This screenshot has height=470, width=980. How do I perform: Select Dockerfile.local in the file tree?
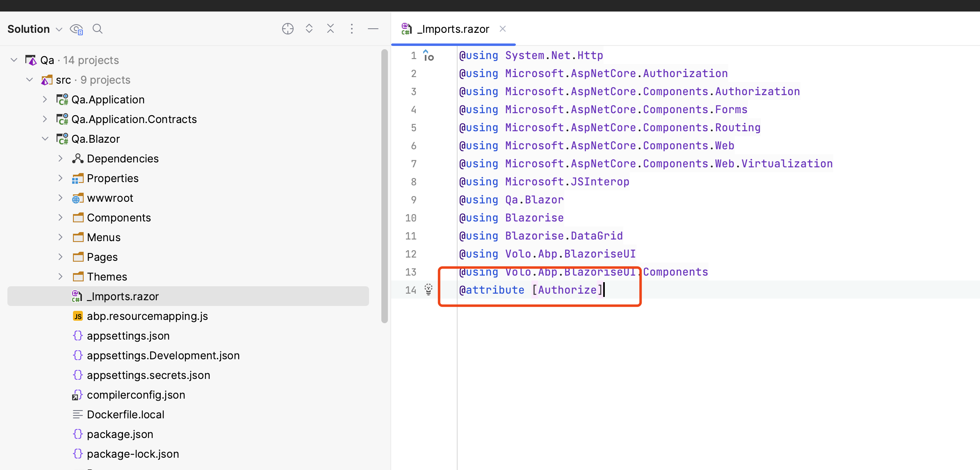125,415
